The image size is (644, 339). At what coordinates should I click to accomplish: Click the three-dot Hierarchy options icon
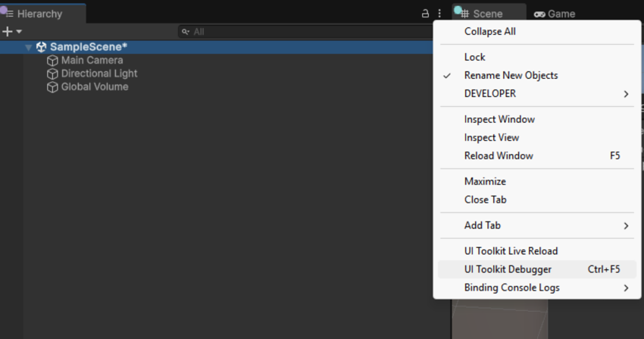pyautogui.click(x=439, y=14)
